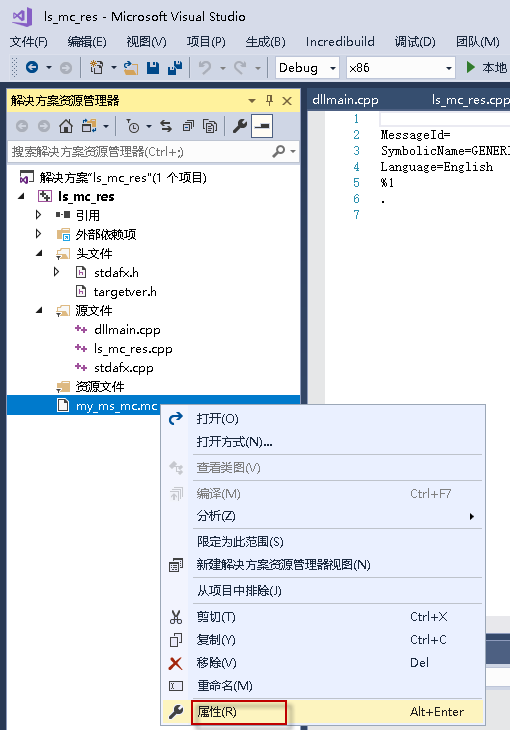Open the 项目(P) menu
The height and width of the screenshot is (730, 510).
pyautogui.click(x=206, y=41)
